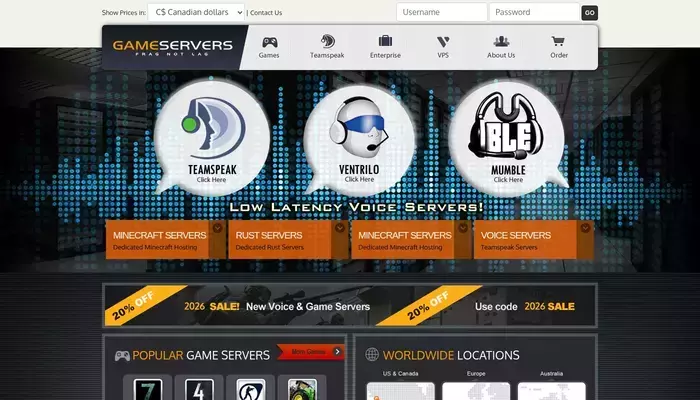Select the green tractor game icon
Screen dimensions: 700x400
tap(302, 388)
